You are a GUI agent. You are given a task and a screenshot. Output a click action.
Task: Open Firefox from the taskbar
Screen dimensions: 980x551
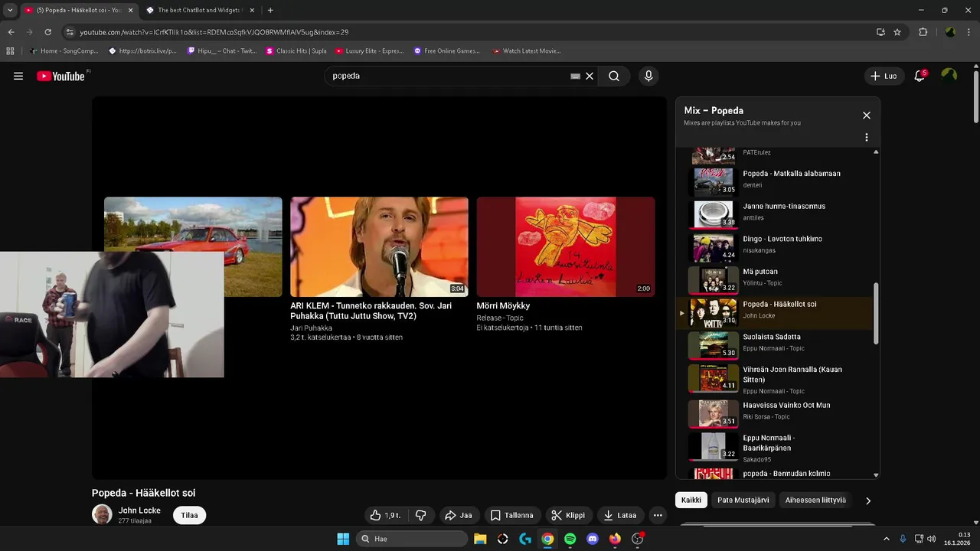pos(615,539)
